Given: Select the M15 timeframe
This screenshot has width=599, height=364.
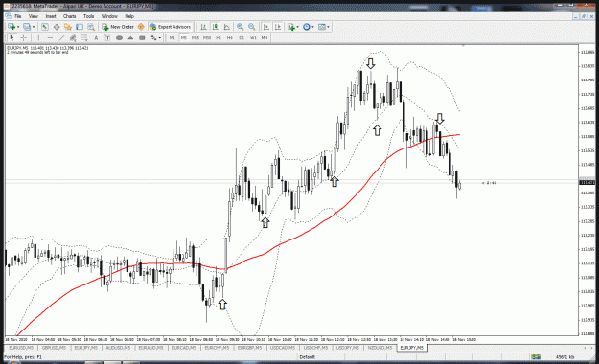Looking at the screenshot, I should click(x=196, y=37).
